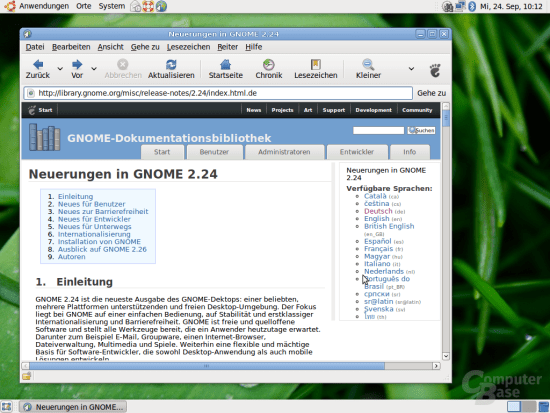Viewport: 550px width, 413px height.
Task: Switch to the Entwickler tab
Action: [357, 152]
